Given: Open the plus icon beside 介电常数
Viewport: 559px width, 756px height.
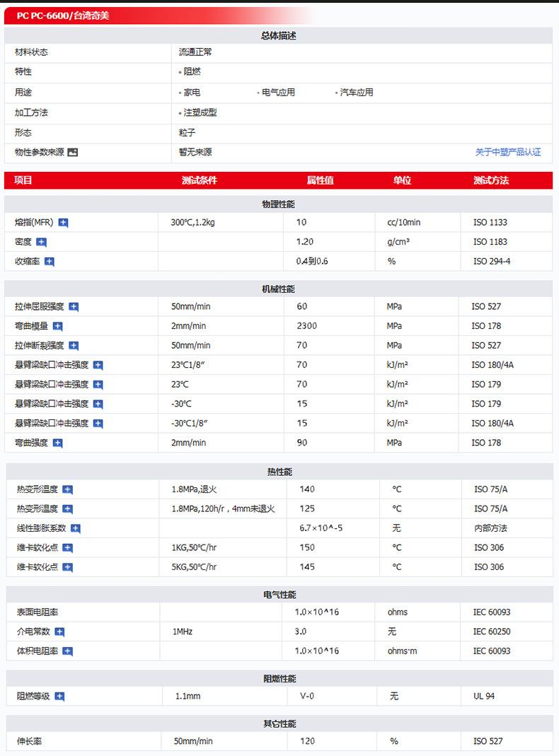Looking at the screenshot, I should 60,632.
